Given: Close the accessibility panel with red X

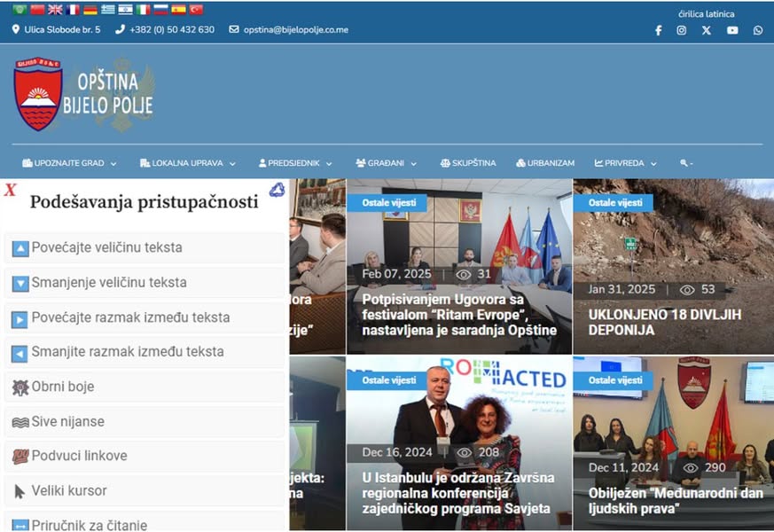Looking at the screenshot, I should coord(10,190).
